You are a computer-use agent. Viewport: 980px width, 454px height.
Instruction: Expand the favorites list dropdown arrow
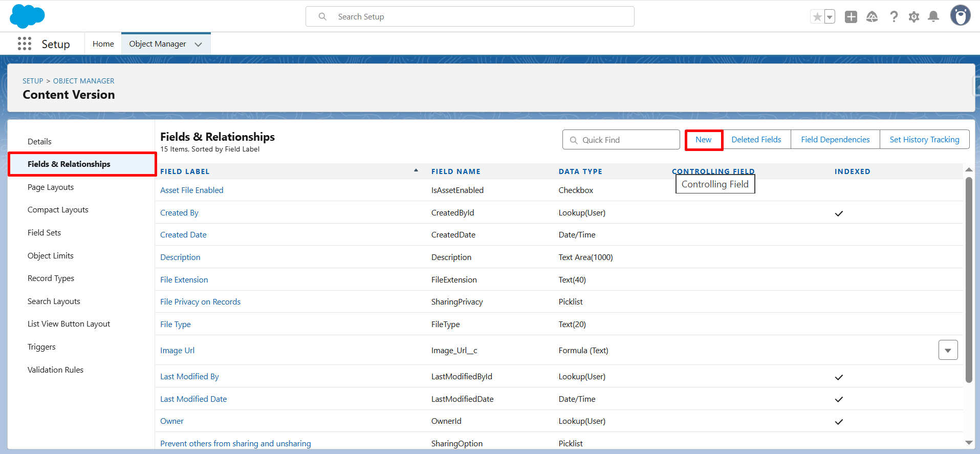[830, 17]
